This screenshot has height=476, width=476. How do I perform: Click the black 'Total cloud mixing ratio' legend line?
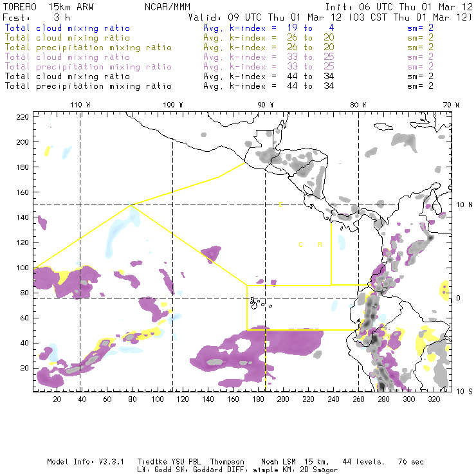click(68, 77)
